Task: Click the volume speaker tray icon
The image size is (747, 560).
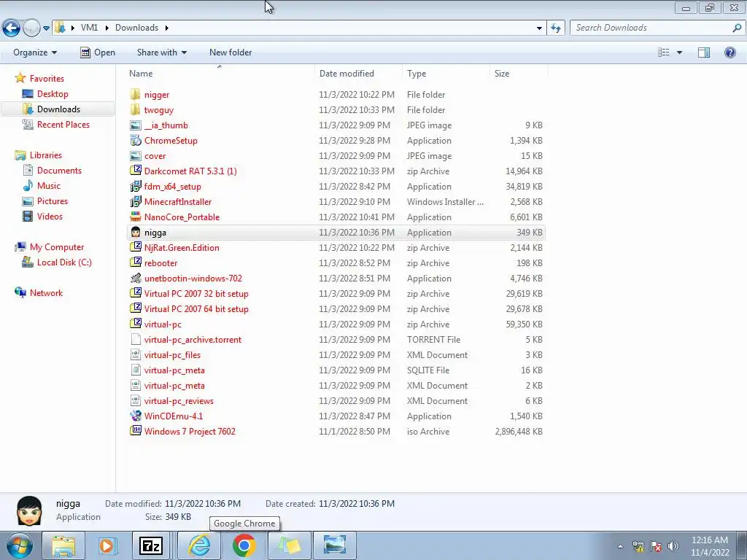Action: tap(673, 546)
